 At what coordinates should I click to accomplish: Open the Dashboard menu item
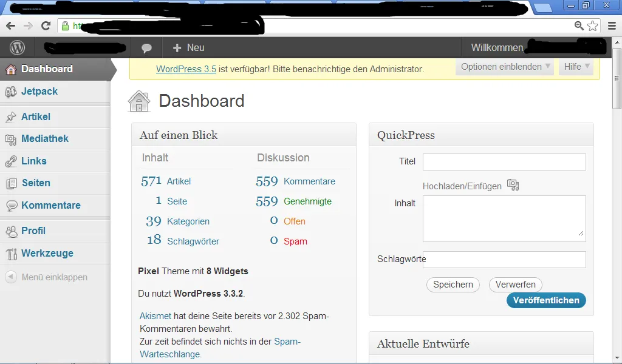[x=55, y=69]
